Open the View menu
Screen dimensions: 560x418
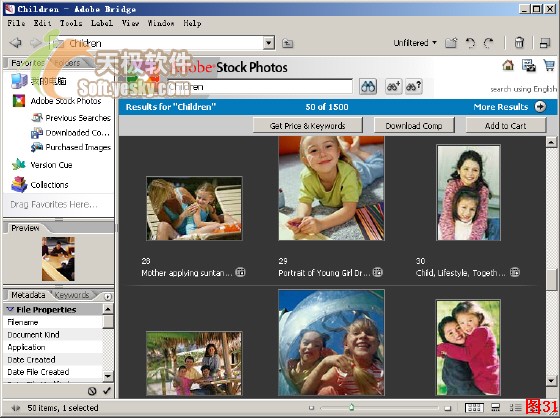pos(130,23)
